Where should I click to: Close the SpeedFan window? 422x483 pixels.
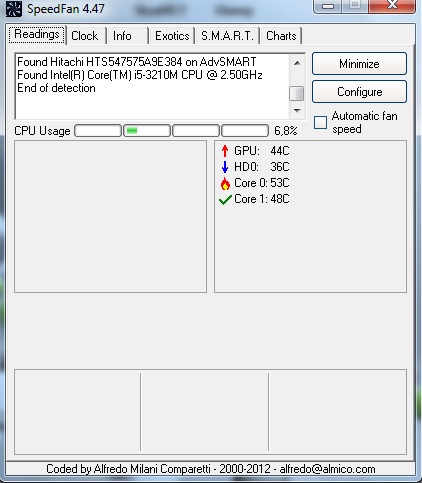tap(393, 5)
